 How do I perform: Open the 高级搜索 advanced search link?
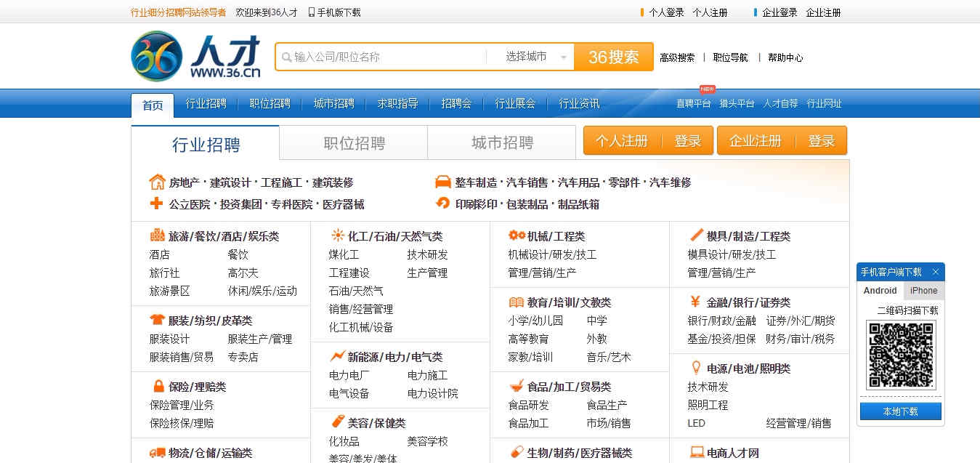[x=677, y=57]
